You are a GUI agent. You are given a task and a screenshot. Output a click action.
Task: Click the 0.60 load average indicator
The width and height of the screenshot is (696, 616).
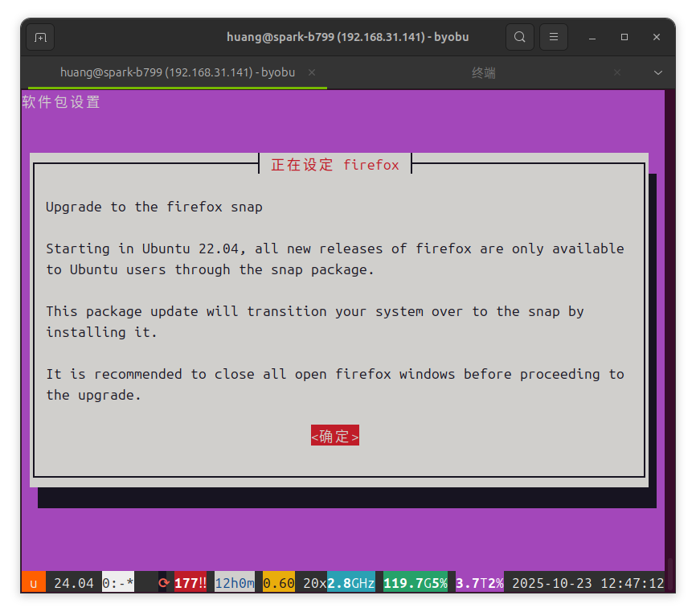pyautogui.click(x=279, y=583)
